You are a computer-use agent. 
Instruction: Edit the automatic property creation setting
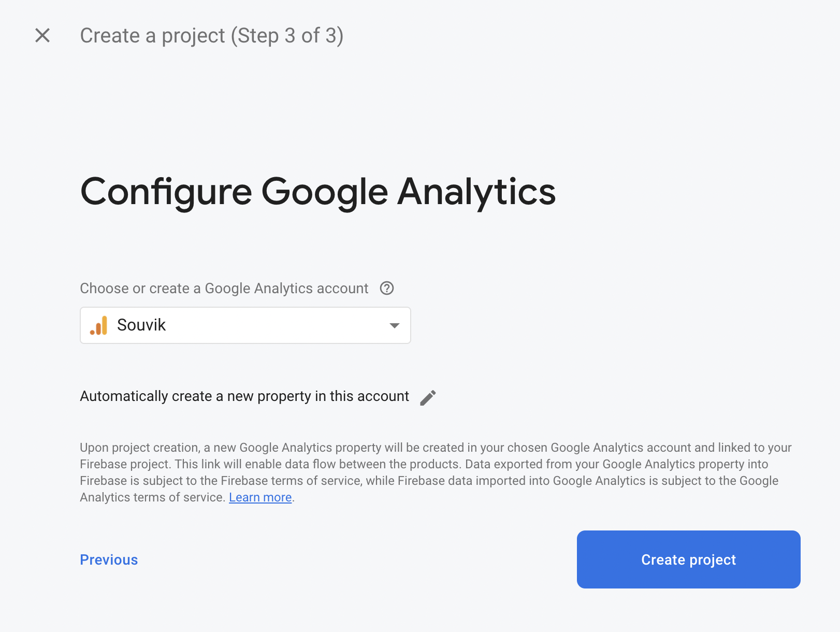(x=428, y=397)
